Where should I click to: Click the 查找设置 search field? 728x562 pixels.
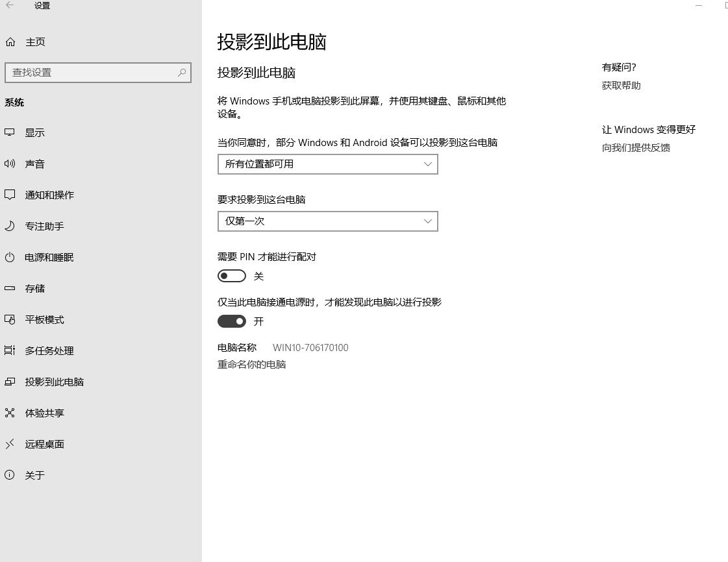pos(97,73)
